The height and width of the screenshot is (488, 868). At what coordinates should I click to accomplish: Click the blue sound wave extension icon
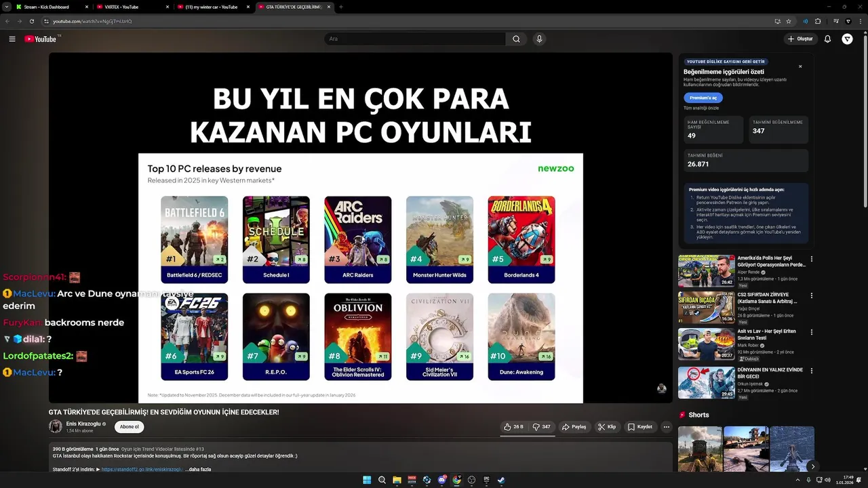pyautogui.click(x=805, y=21)
